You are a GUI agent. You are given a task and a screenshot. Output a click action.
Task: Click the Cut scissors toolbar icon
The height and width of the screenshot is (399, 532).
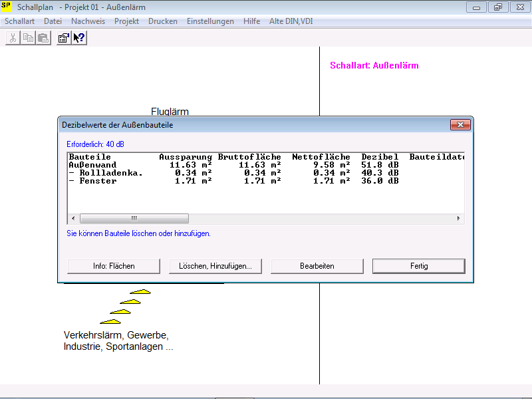click(x=13, y=38)
